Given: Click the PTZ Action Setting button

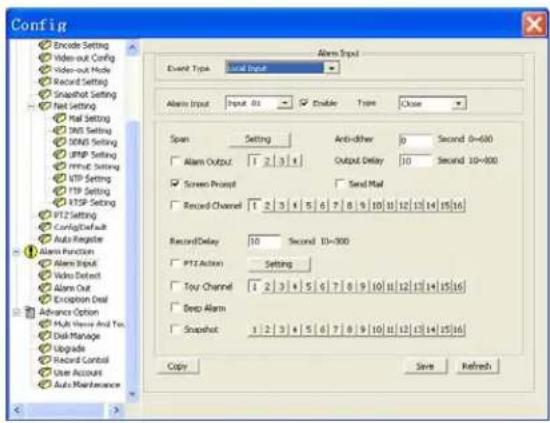Looking at the screenshot, I should point(279,264).
